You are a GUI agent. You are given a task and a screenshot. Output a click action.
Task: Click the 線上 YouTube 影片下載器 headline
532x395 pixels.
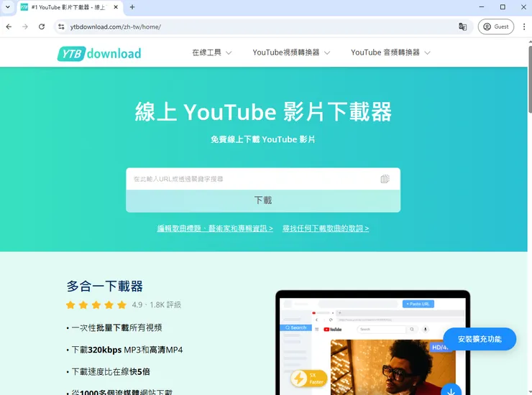pos(263,111)
